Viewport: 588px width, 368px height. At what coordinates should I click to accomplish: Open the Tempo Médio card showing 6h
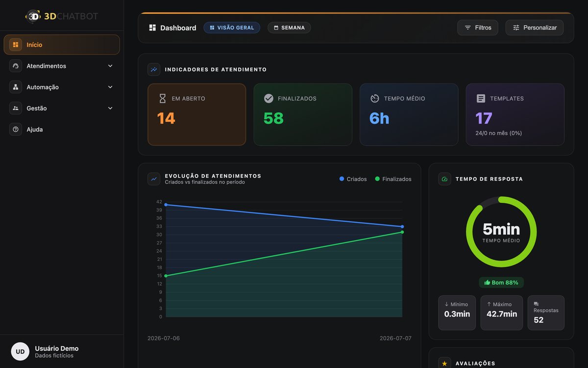[x=409, y=114]
